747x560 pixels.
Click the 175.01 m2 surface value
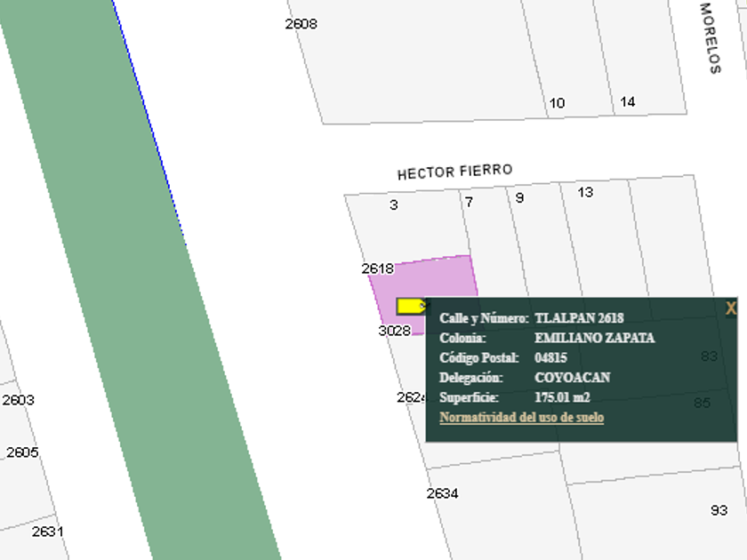click(562, 397)
